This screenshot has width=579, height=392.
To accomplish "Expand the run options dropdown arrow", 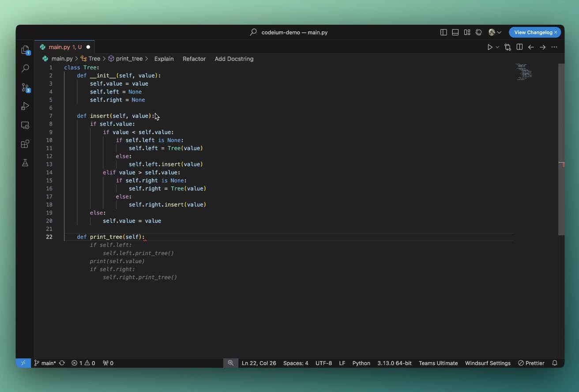I will pos(497,47).
